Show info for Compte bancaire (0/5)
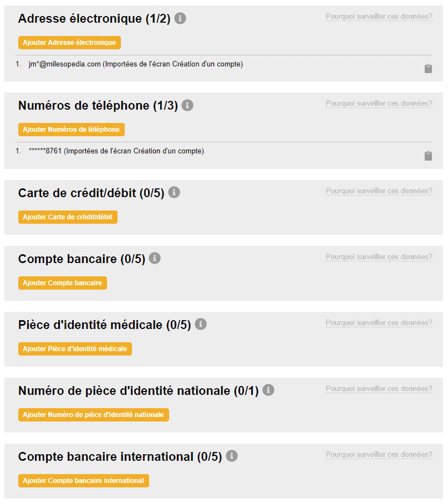This screenshot has width=448, height=504. coord(155,258)
